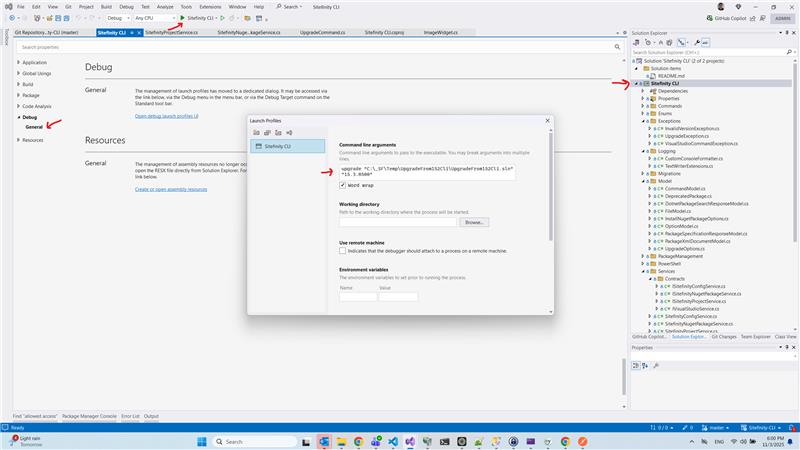Open the Debug menu
The height and width of the screenshot is (450, 800).
click(126, 7)
